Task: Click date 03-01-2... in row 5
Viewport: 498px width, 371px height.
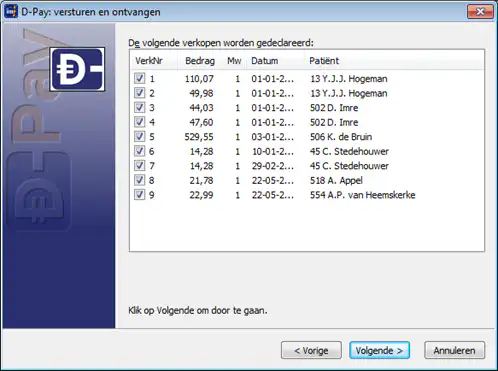Action: coord(273,137)
